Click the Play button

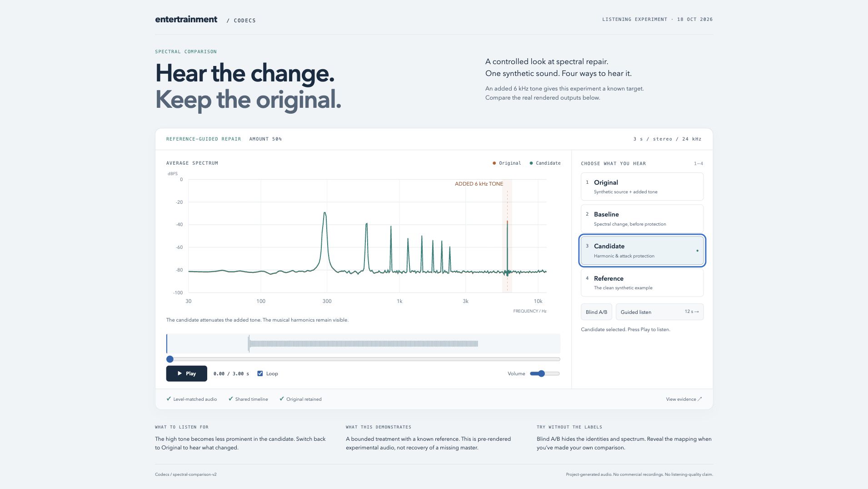coord(186,373)
